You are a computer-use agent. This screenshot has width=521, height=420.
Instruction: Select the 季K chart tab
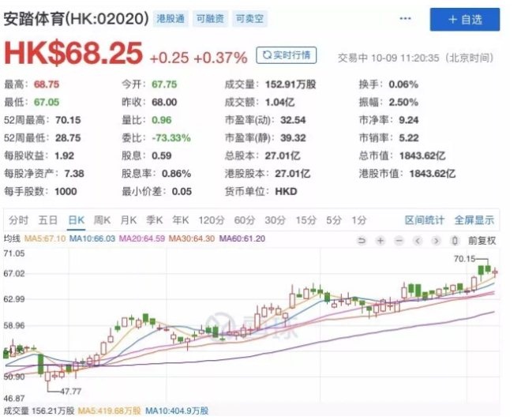click(x=155, y=220)
